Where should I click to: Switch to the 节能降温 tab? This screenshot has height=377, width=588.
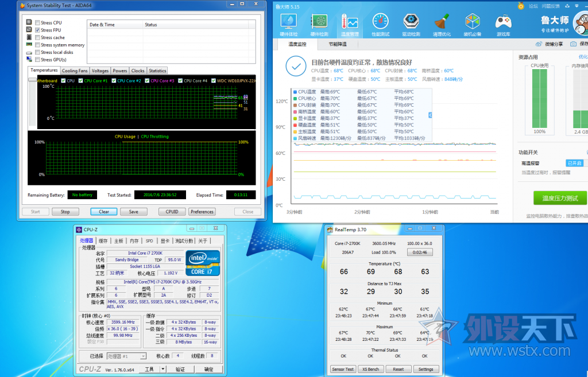[x=338, y=44]
